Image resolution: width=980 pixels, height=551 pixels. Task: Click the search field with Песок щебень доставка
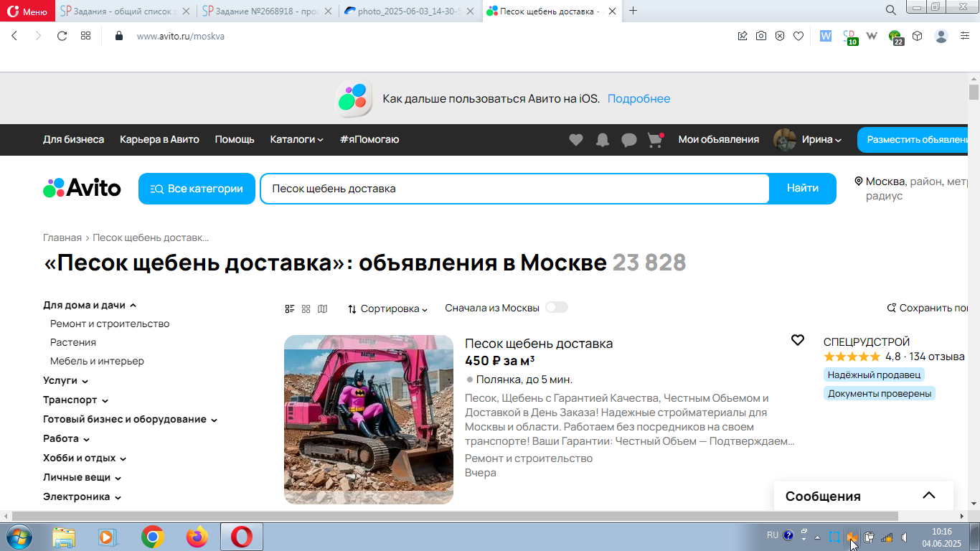[x=514, y=189]
